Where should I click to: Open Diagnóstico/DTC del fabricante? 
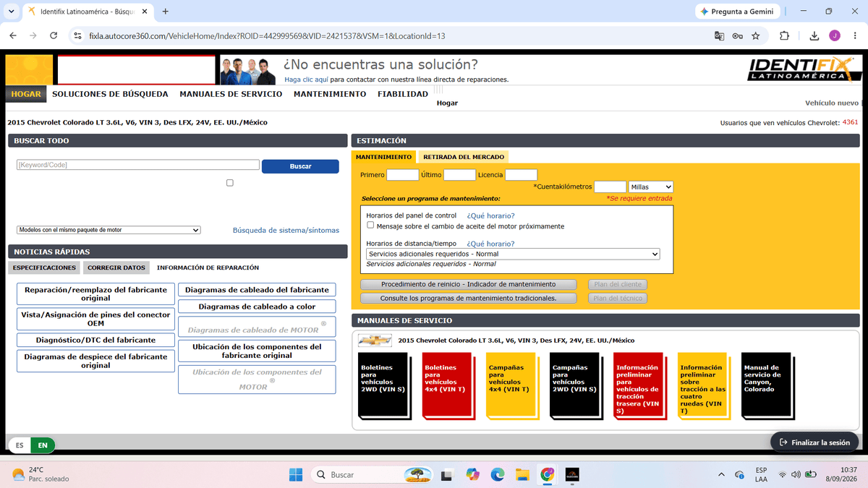[x=95, y=340]
